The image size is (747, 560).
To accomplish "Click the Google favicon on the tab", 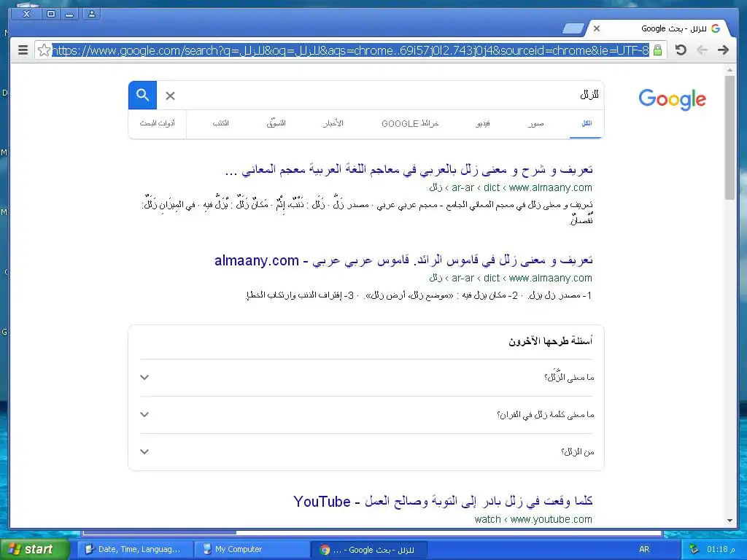I will tap(716, 28).
